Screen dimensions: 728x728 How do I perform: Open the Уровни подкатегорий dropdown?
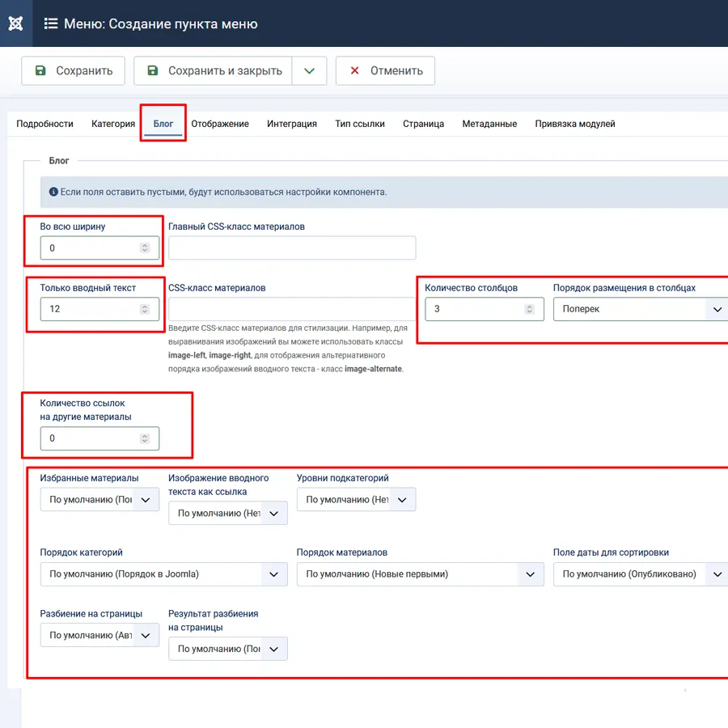[356, 500]
